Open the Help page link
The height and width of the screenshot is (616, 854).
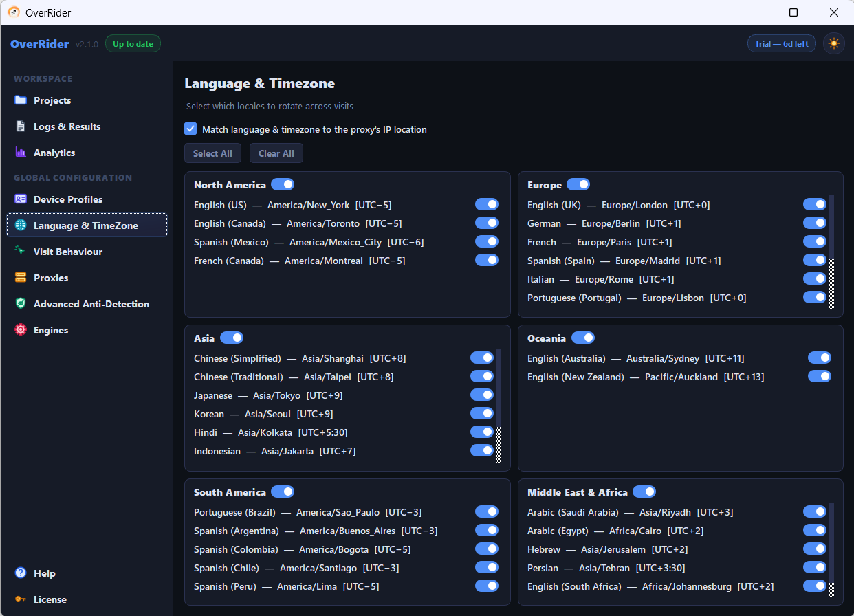tap(87, 573)
